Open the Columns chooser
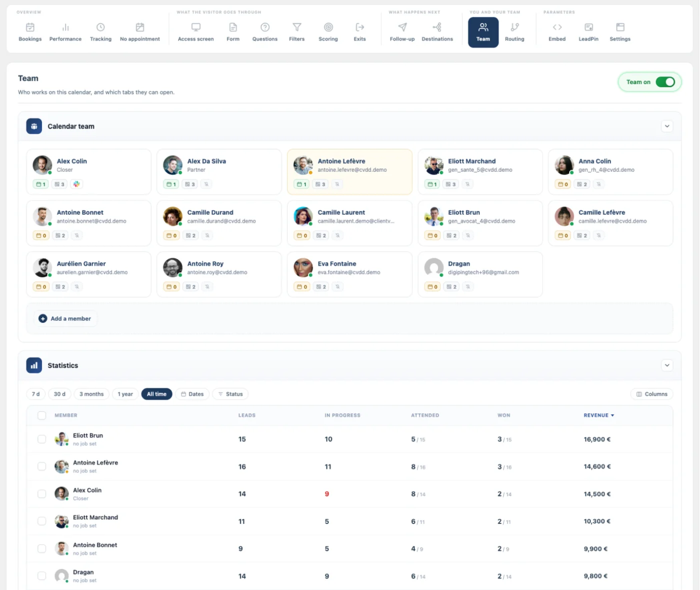The image size is (700, 590). (x=652, y=394)
